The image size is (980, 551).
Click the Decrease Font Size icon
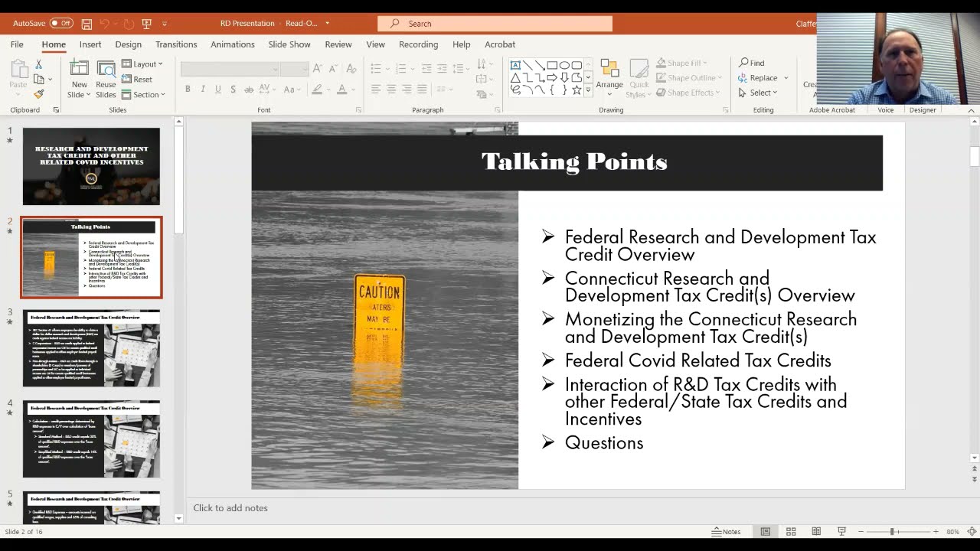coord(334,69)
